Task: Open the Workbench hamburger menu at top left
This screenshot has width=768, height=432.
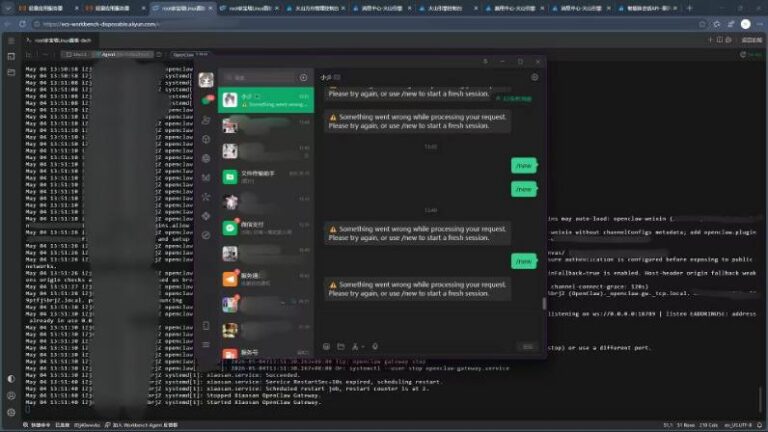Action: (x=11, y=40)
